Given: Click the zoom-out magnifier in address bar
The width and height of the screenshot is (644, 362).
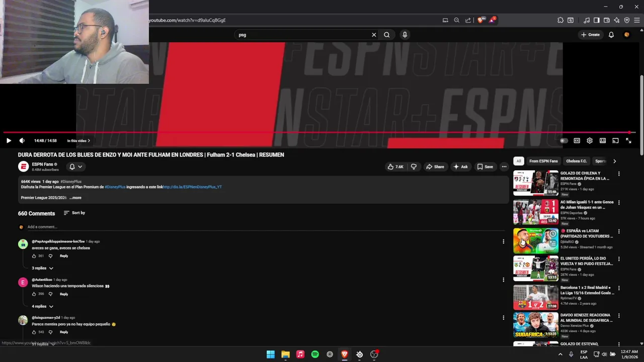Looking at the screenshot, I should point(456,20).
